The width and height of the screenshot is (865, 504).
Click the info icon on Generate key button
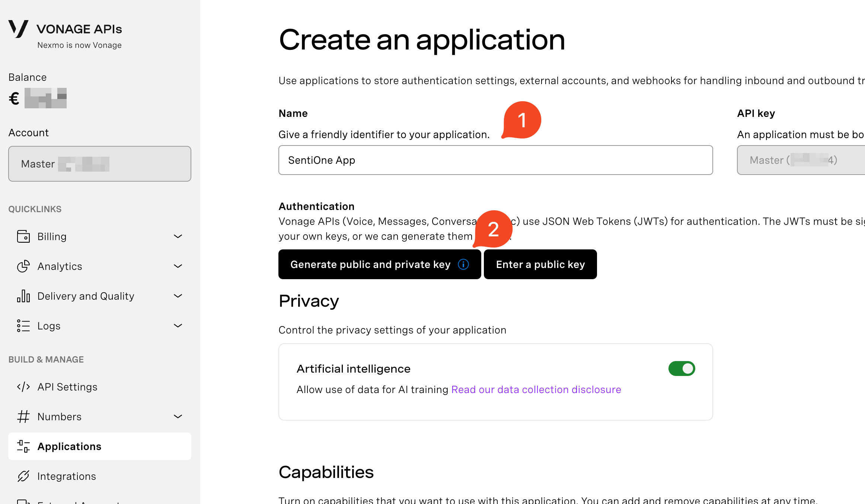(x=463, y=264)
